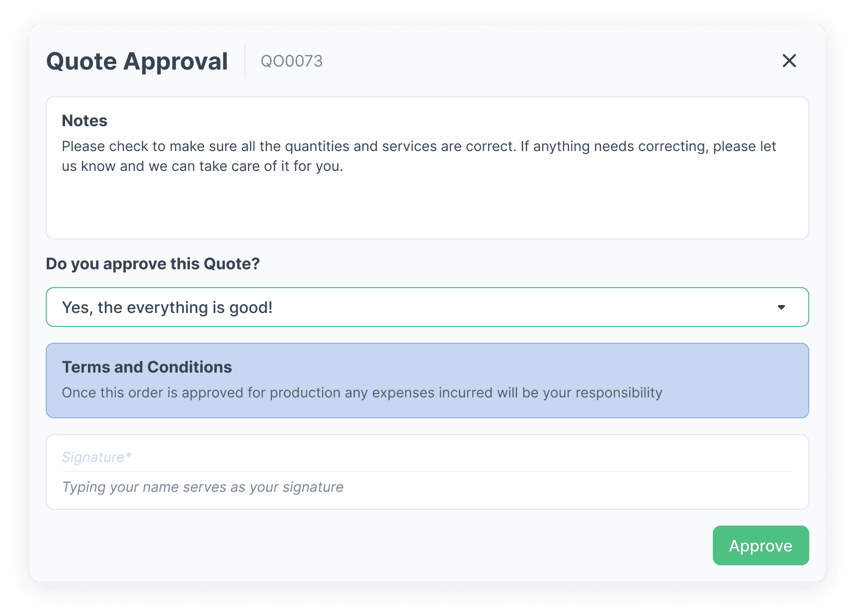Select the Terms and Conditions heading
The height and width of the screenshot is (616, 855).
coord(147,367)
